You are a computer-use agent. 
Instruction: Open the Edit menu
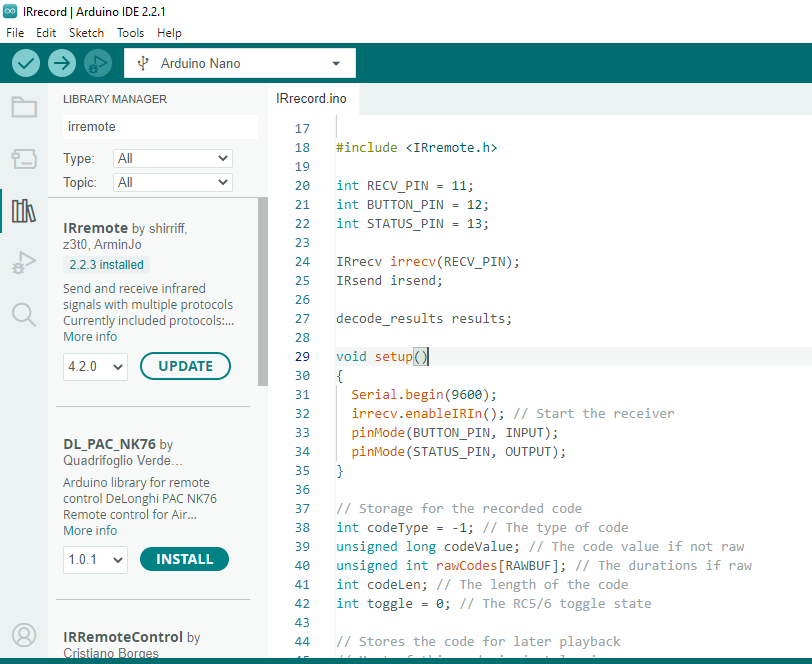click(x=46, y=33)
